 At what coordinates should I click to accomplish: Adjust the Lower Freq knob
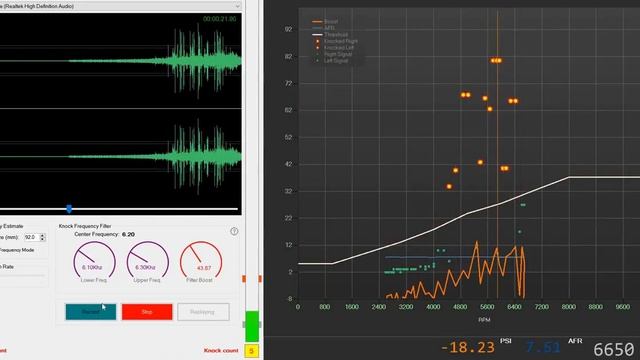[94, 261]
